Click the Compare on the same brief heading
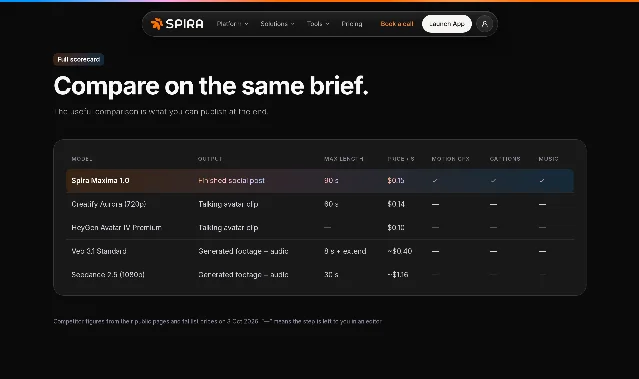This screenshot has height=379, width=639. coord(211,86)
